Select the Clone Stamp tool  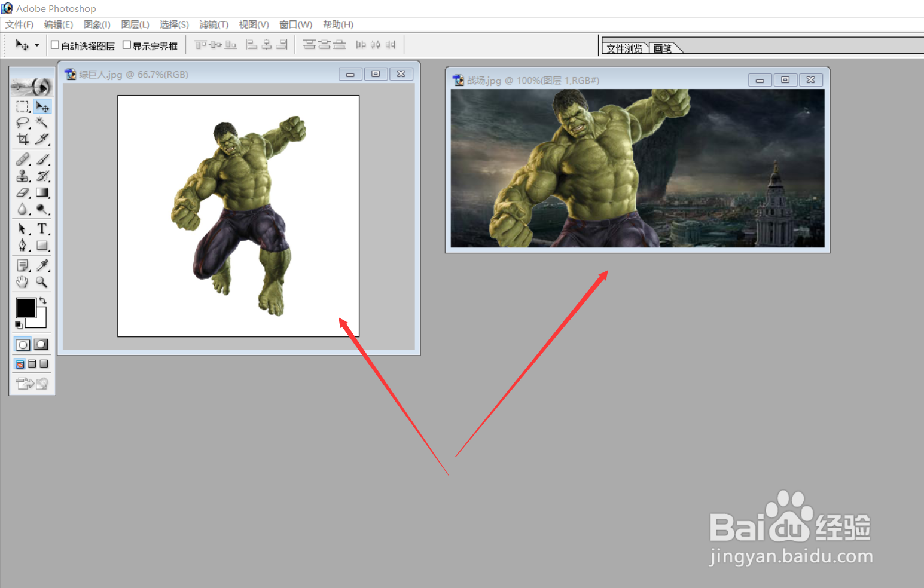(23, 176)
